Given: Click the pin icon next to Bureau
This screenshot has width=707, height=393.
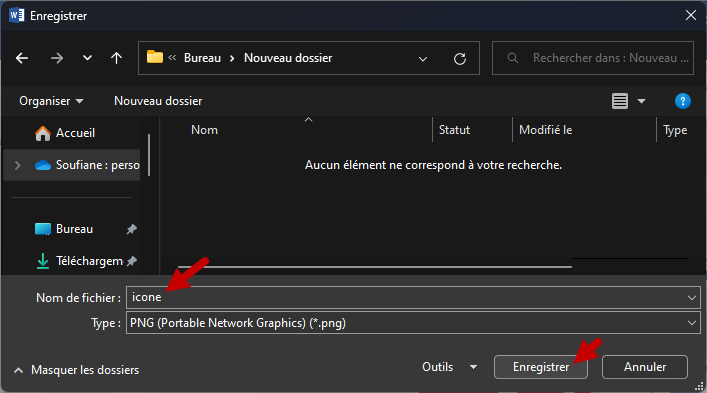Looking at the screenshot, I should pos(132,229).
